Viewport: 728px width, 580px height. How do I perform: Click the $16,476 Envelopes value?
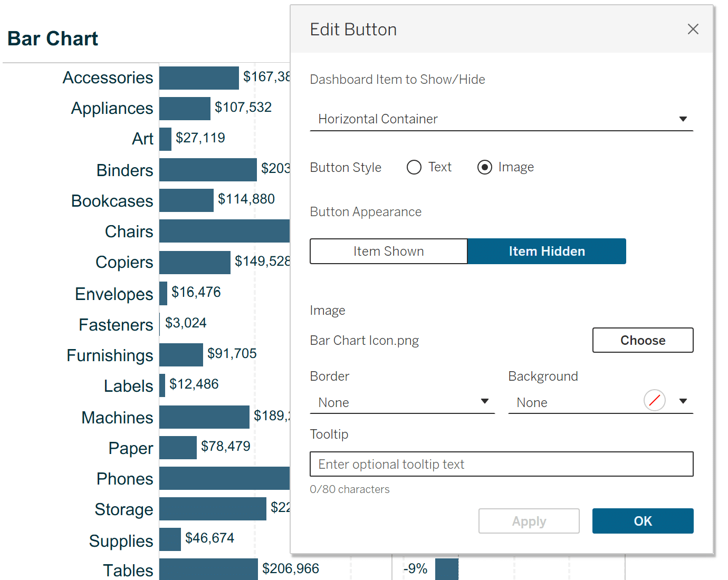196,292
